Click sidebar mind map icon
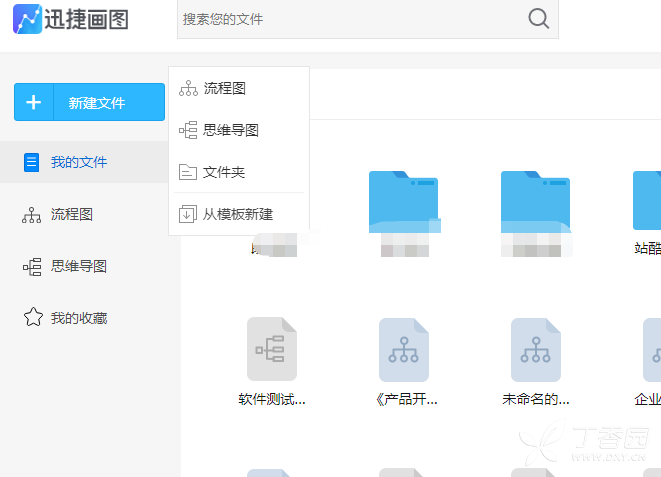 (32, 267)
